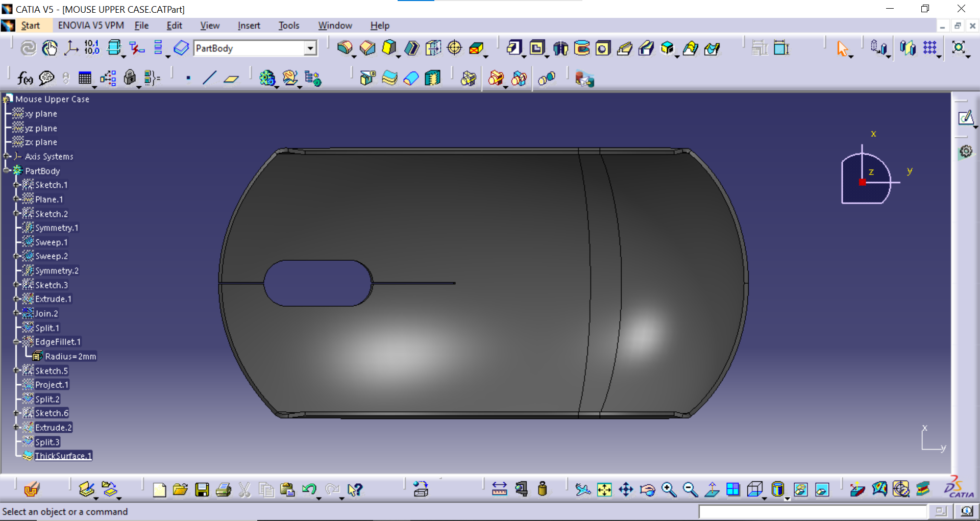The image size is (980, 521).
Task: Select the Line reference element tool
Action: click(209, 78)
